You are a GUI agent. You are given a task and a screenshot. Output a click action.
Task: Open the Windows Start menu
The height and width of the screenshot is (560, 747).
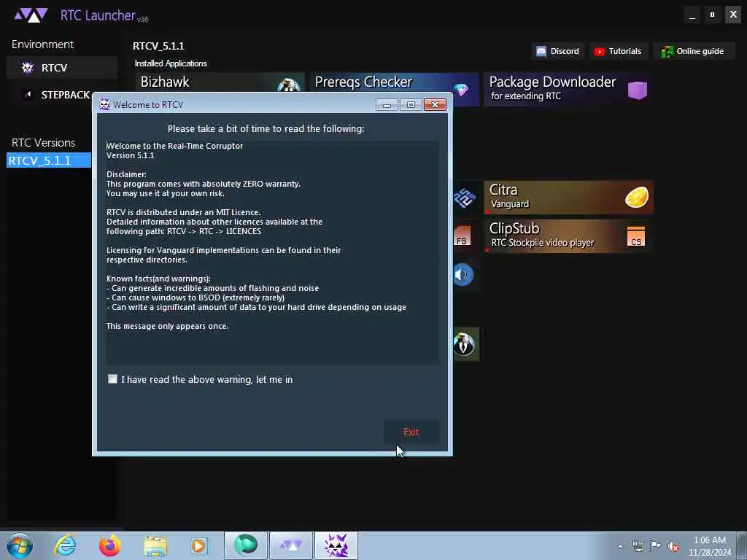tap(20, 545)
